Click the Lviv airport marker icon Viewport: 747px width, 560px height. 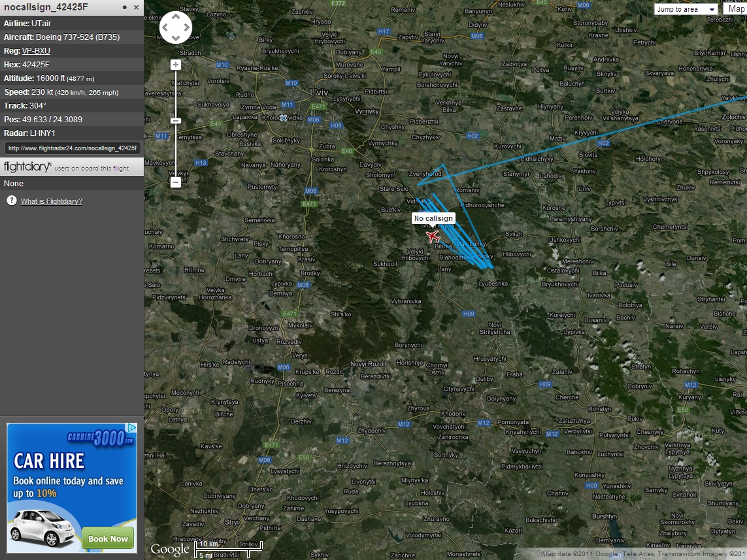point(284,118)
